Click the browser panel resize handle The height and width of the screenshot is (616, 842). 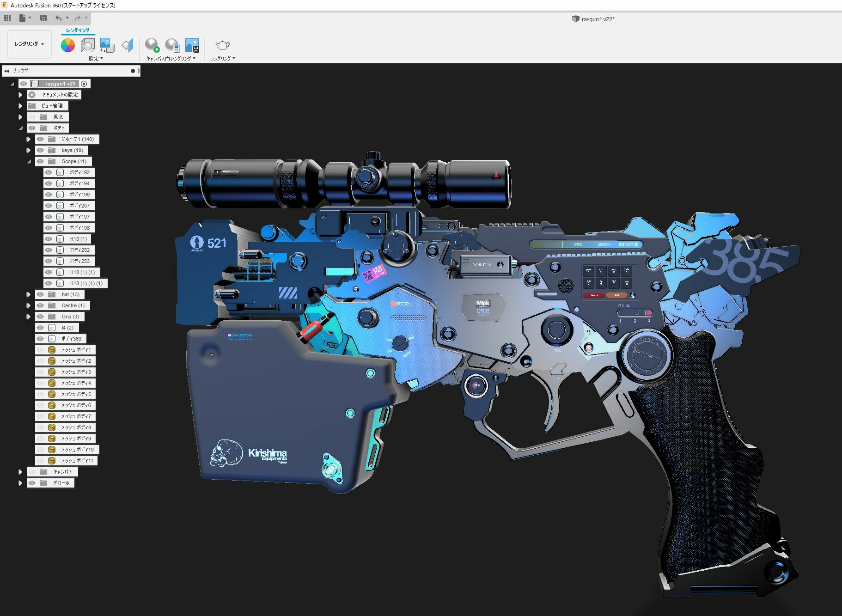coord(139,71)
